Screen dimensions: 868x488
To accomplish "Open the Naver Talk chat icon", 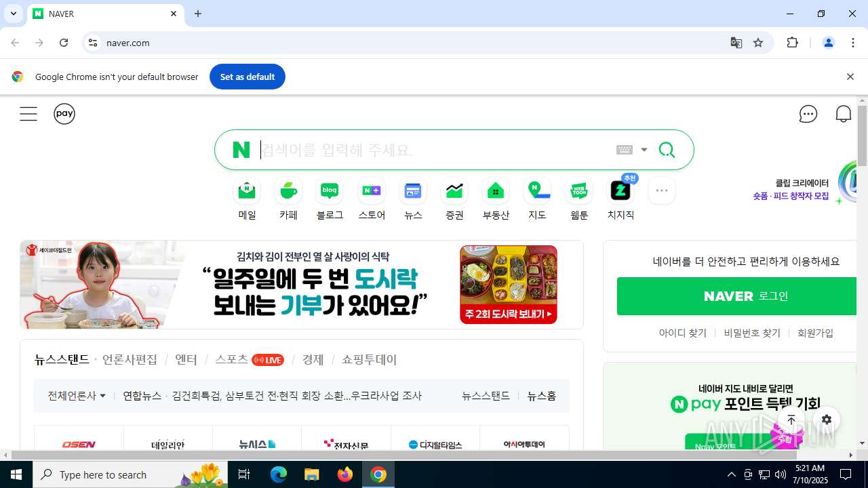I will point(808,114).
